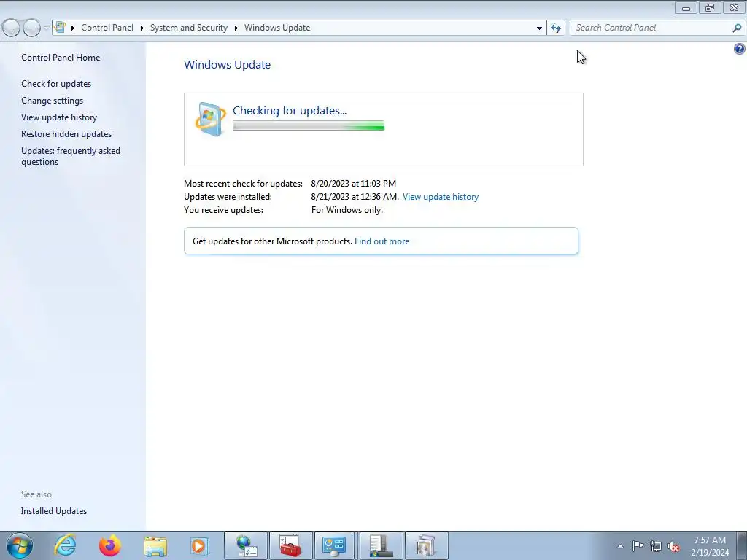Click the Back navigation arrow button
The height and width of the screenshot is (560, 747).
pos(11,28)
